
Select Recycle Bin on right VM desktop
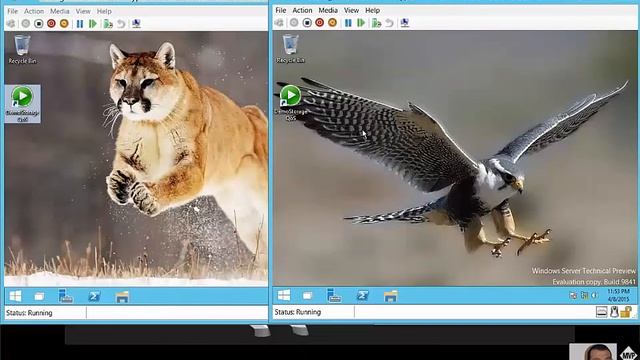tap(290, 49)
